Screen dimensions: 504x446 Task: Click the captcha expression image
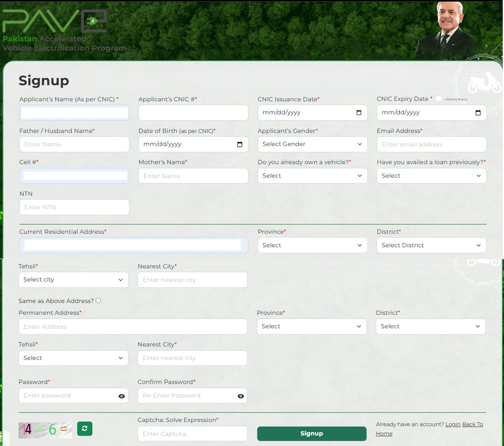45,430
